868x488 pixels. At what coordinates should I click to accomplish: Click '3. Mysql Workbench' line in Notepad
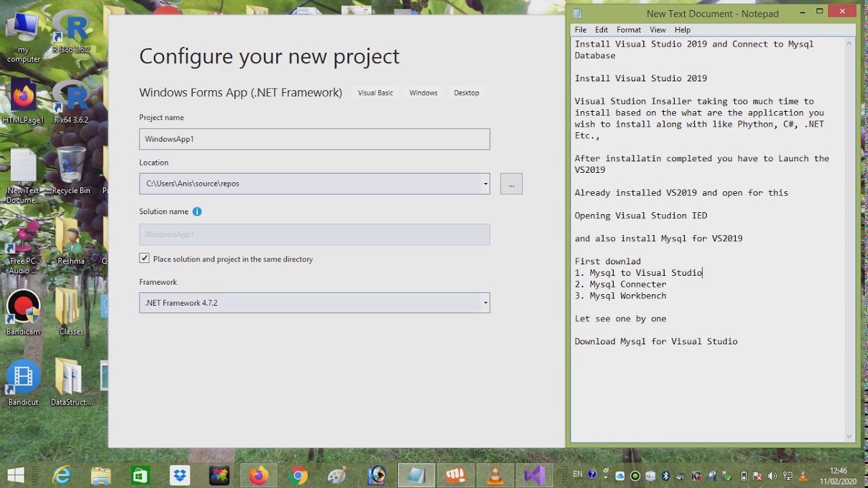(620, 296)
